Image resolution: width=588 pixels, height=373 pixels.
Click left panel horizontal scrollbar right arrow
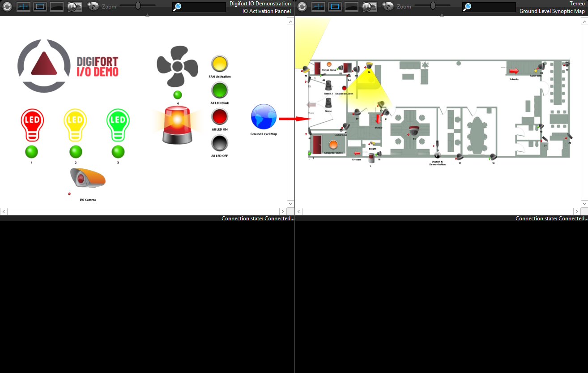coord(283,211)
